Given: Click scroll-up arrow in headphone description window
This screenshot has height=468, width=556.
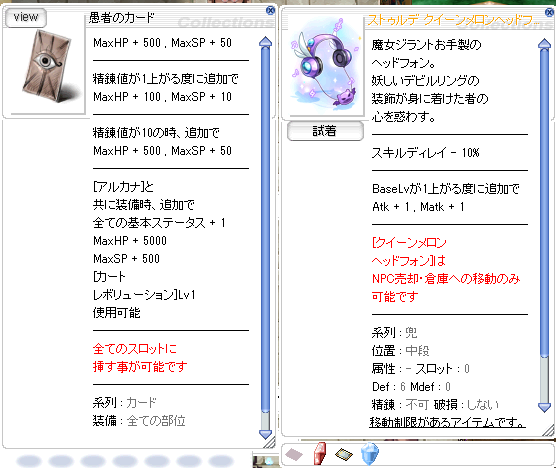Looking at the screenshot, I should point(544,44).
